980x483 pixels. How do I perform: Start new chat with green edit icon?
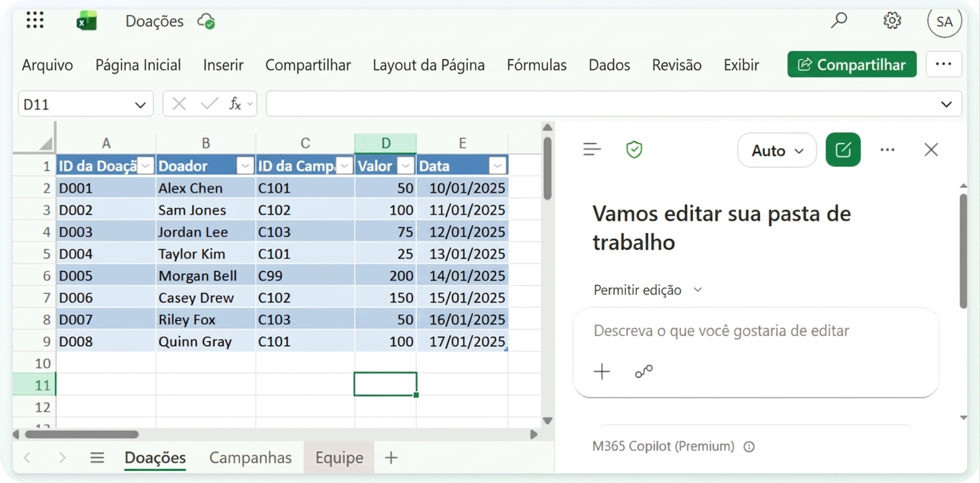[843, 150]
